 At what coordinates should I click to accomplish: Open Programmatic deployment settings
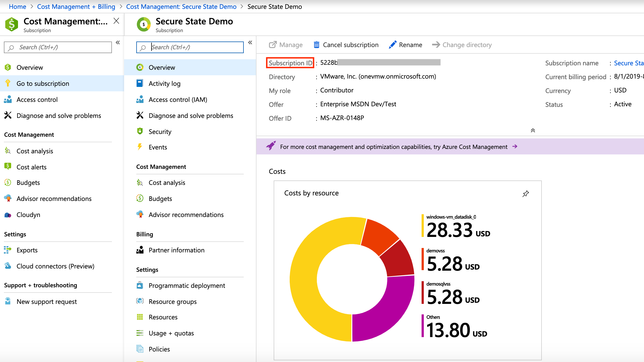(187, 285)
